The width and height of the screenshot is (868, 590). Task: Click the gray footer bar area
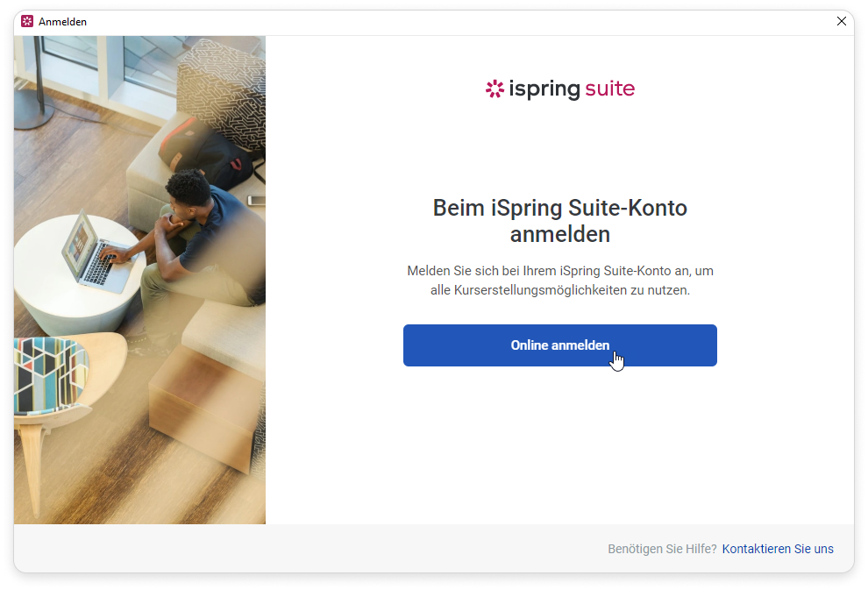pos(434,548)
